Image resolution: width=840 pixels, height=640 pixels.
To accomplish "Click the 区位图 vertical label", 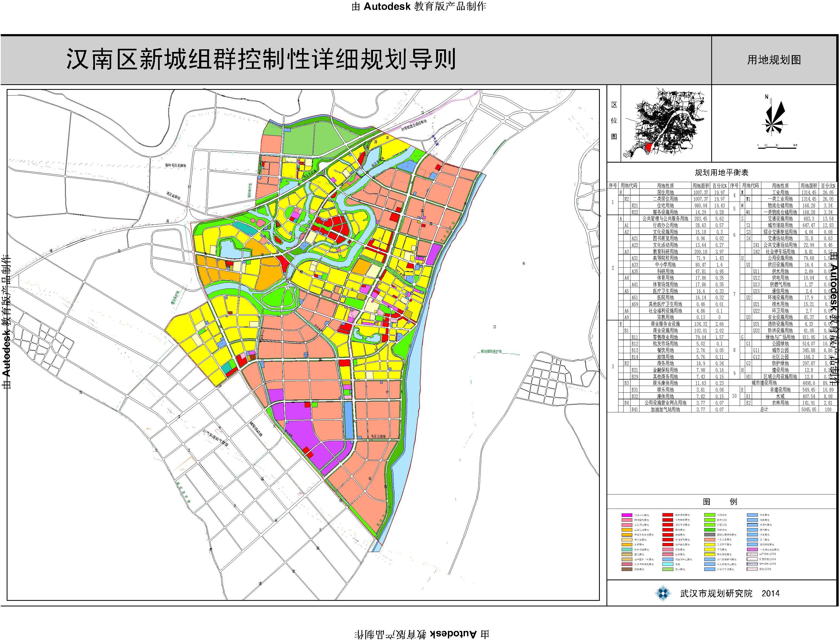I will click(614, 120).
